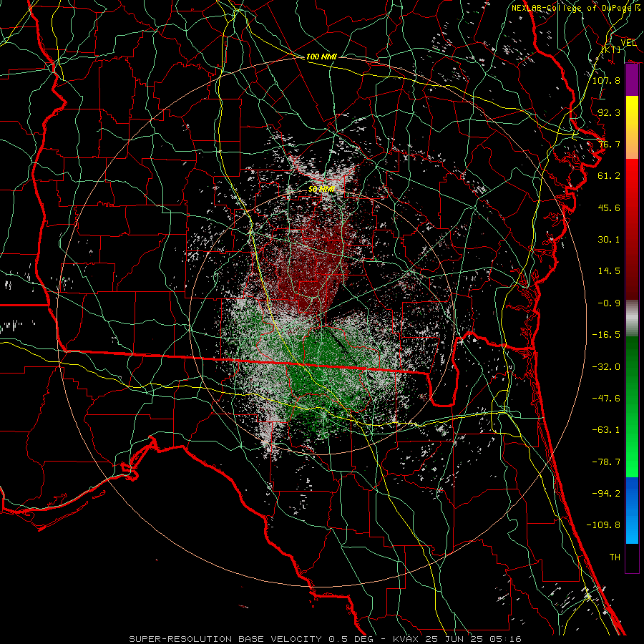This screenshot has width=644, height=644.
Task: Click the 'SUPER-RESOLUTION BASE VELOCITY' caption text
Action: 225,639
